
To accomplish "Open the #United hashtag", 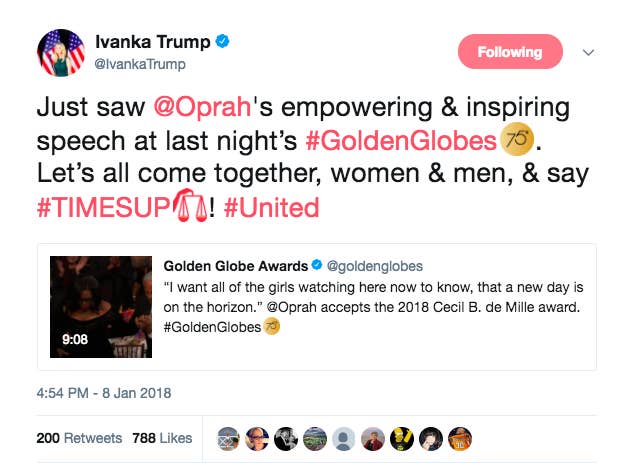I will 271,208.
